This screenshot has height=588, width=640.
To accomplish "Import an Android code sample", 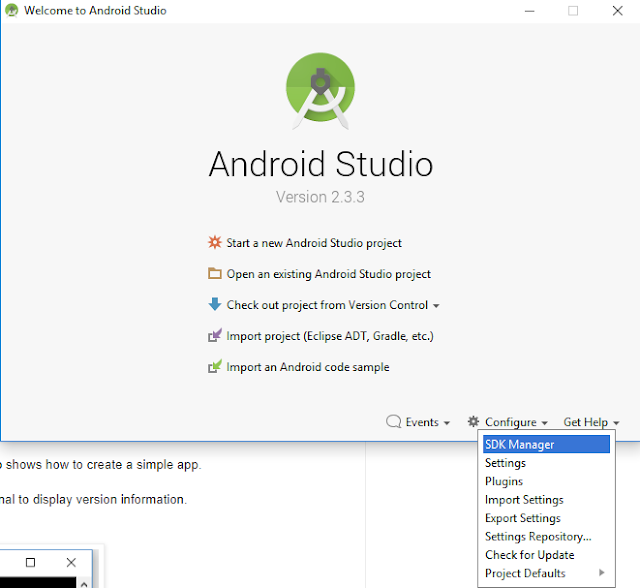I will pyautogui.click(x=308, y=367).
